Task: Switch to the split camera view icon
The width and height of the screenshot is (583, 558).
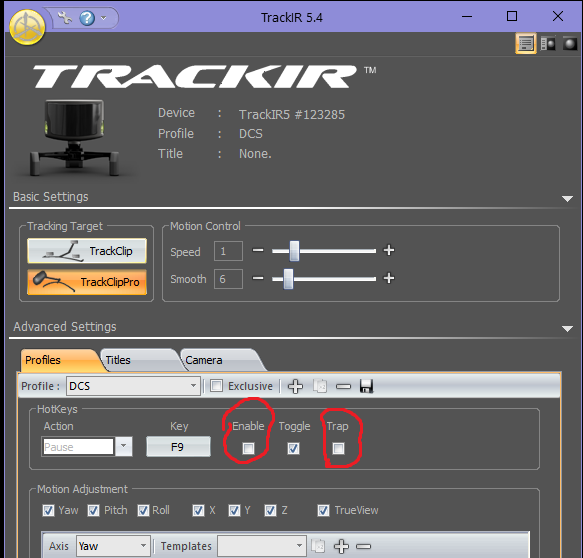Action: tap(548, 43)
